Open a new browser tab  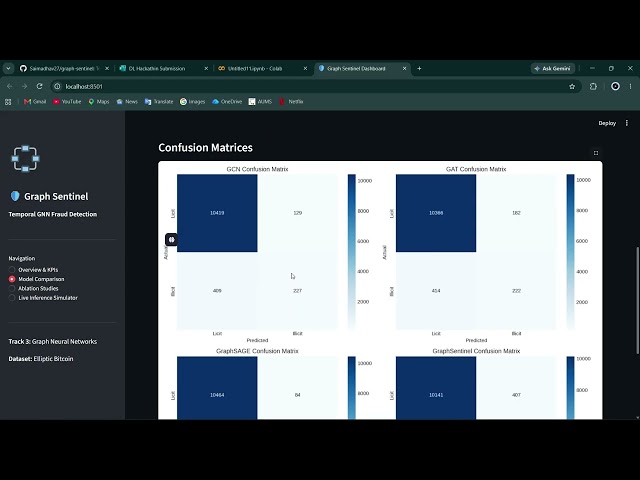point(419,69)
